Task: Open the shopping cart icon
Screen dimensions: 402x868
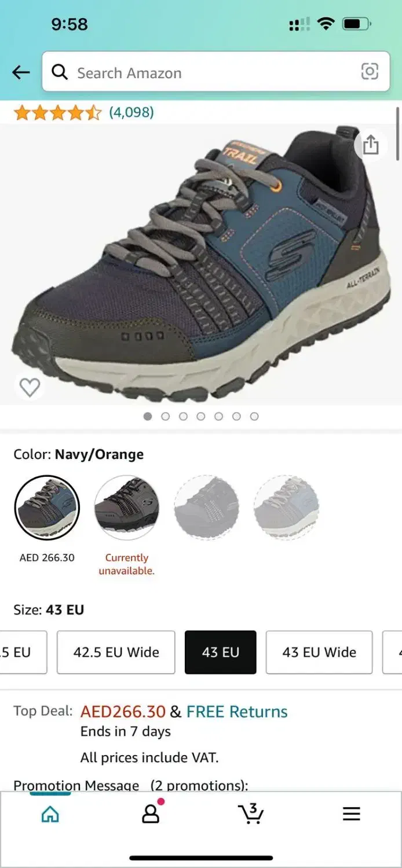Action: tap(251, 813)
